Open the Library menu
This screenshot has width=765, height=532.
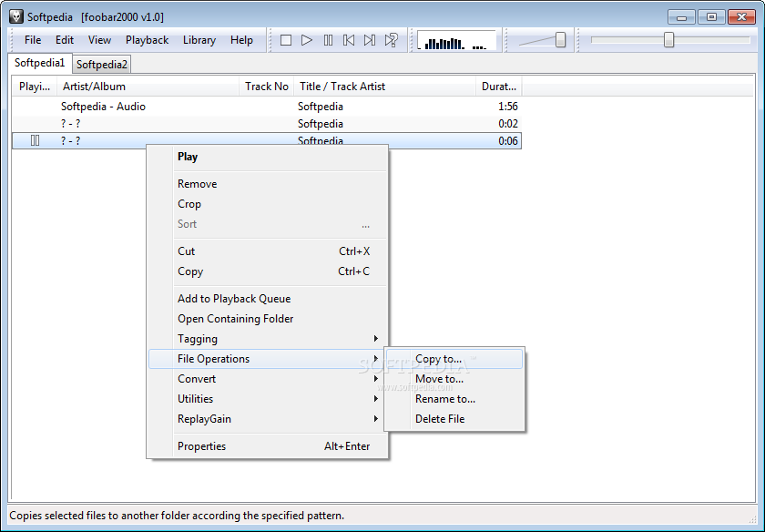pyautogui.click(x=199, y=40)
